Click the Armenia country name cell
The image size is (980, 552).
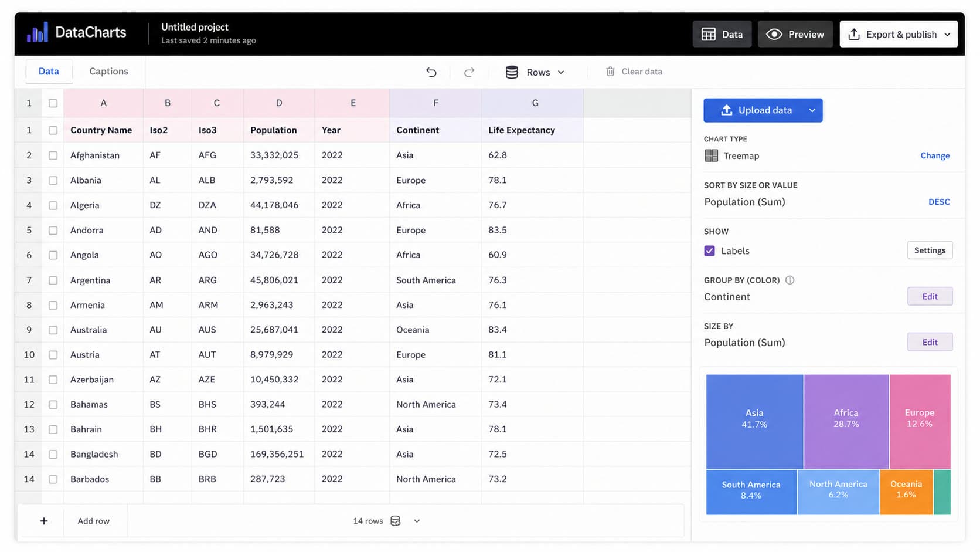[104, 305]
